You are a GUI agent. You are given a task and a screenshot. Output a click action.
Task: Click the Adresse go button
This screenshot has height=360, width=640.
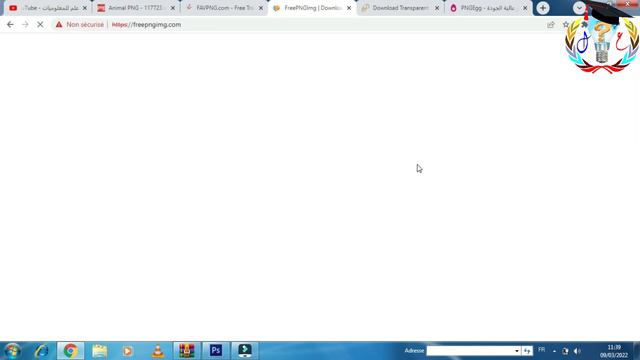pos(527,351)
